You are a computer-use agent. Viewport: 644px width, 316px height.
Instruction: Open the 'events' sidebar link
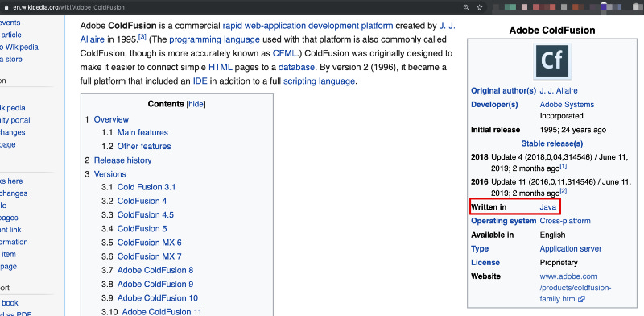[10, 23]
